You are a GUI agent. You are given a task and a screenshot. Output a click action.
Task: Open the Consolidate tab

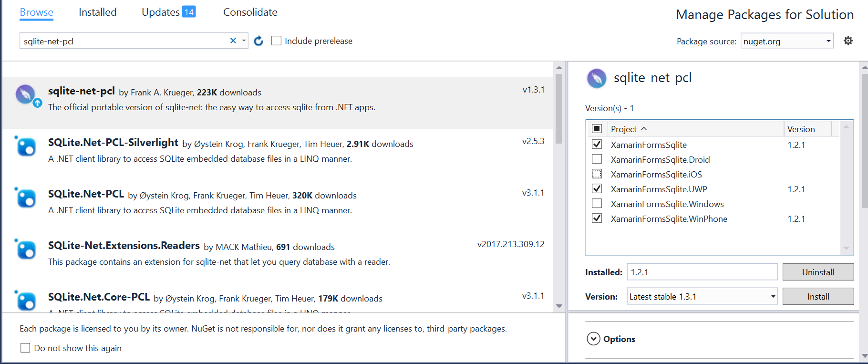tap(250, 12)
